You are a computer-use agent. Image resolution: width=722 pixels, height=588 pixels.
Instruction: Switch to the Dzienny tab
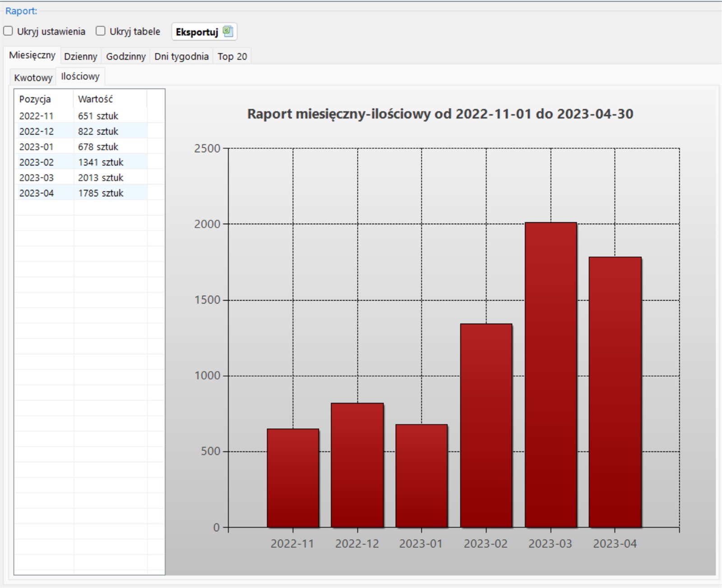coord(80,56)
